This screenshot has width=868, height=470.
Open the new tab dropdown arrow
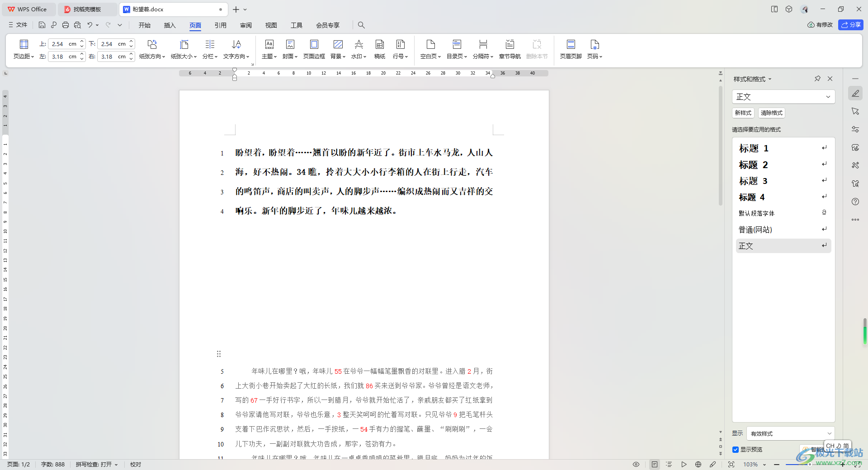pyautogui.click(x=245, y=9)
